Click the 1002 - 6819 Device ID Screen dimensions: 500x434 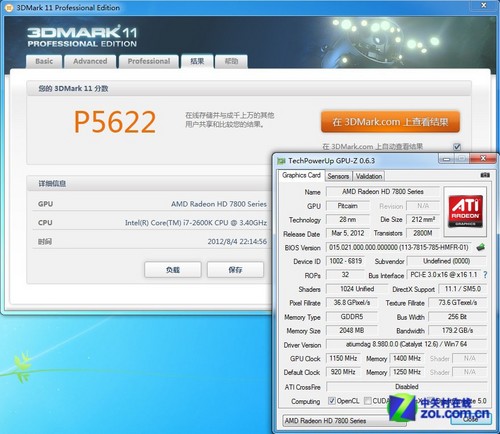(345, 261)
